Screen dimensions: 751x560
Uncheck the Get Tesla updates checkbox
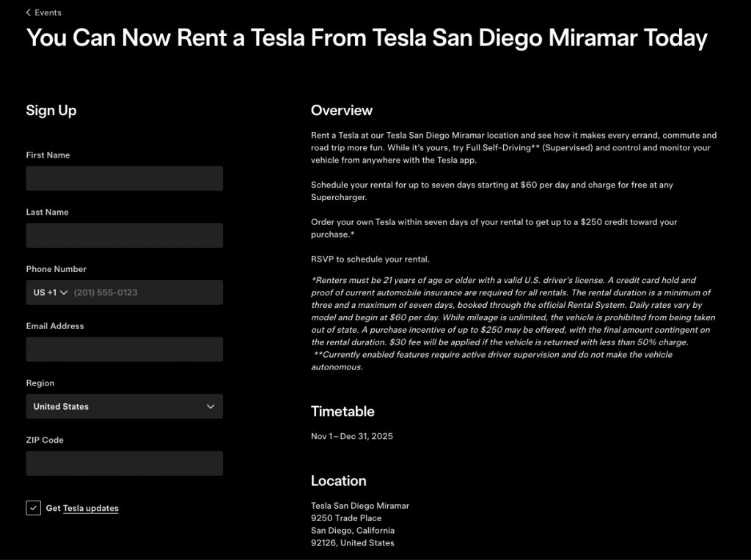click(x=33, y=508)
